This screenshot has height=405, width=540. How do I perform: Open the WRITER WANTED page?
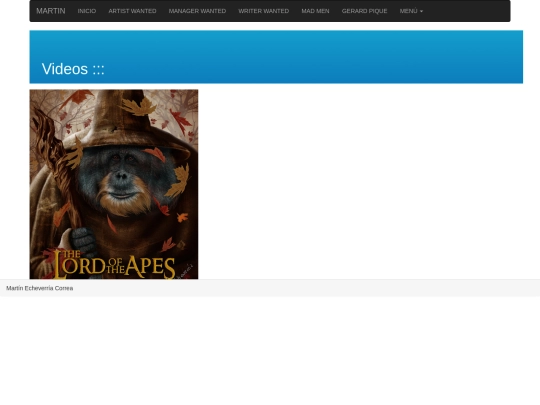[264, 11]
